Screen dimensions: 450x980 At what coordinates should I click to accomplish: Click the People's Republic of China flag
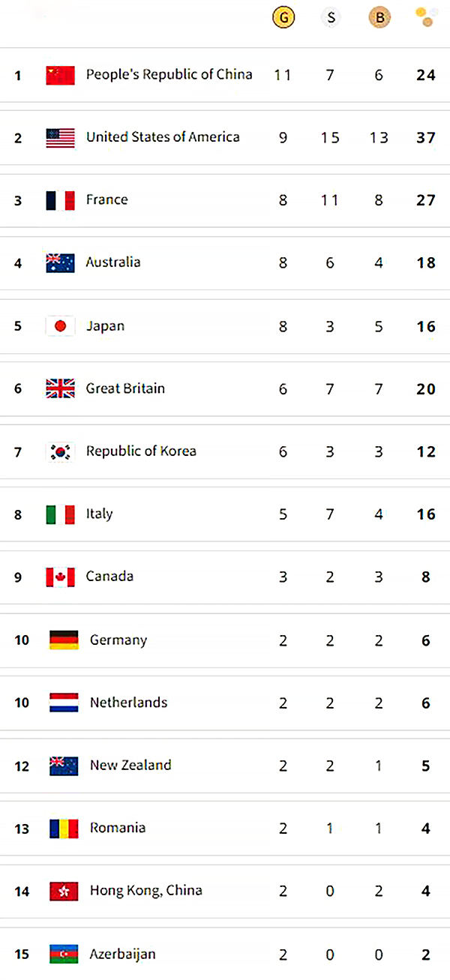coord(60,75)
